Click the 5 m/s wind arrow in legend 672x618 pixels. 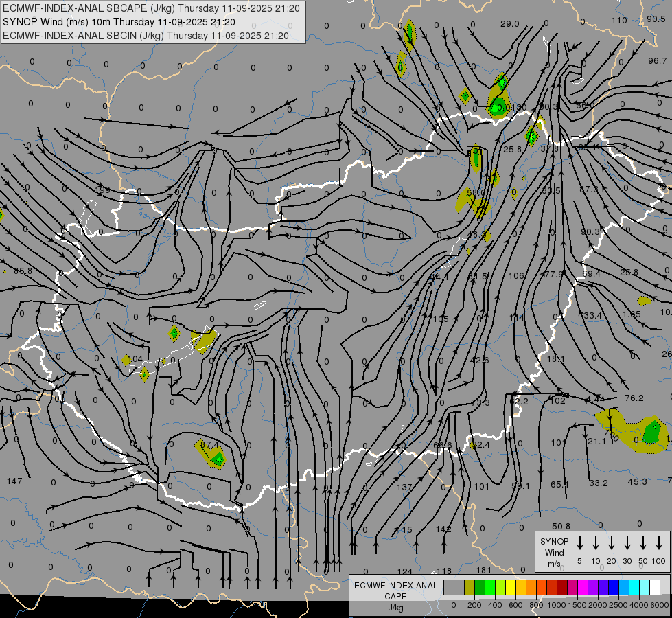pyautogui.click(x=579, y=543)
